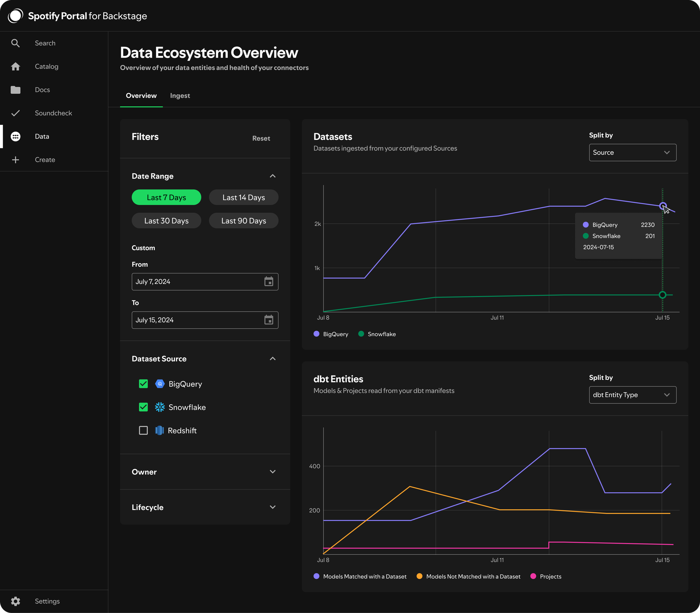Enable the Redshift checkbox
The width and height of the screenshot is (700, 613).
143,430
